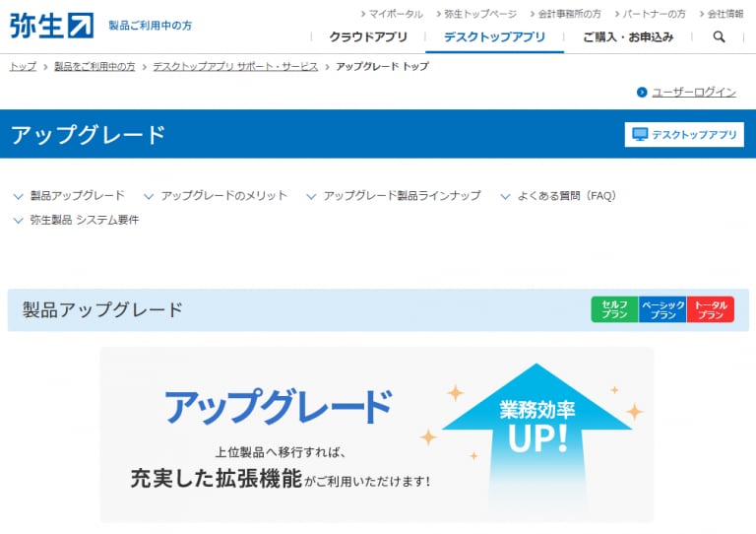Click アップグレード トップ breadcrumb text
Screen dimensions: 756x534
[382, 66]
